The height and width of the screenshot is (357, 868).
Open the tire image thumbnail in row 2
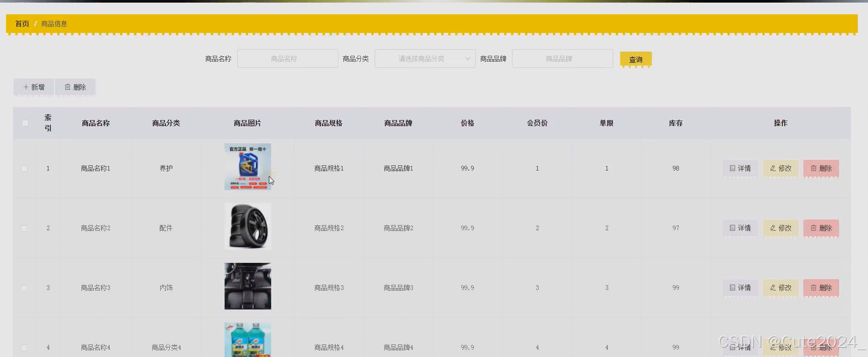click(248, 226)
